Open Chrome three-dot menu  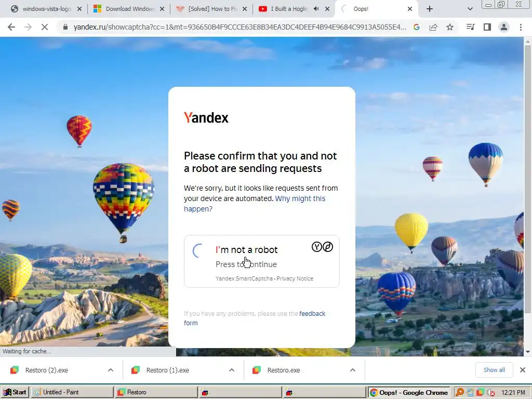pos(521,27)
